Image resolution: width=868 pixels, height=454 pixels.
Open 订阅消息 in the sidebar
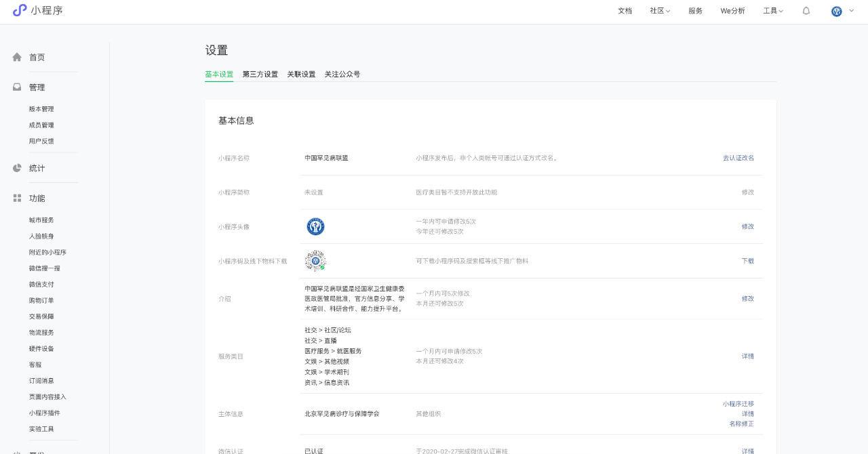pyautogui.click(x=41, y=381)
